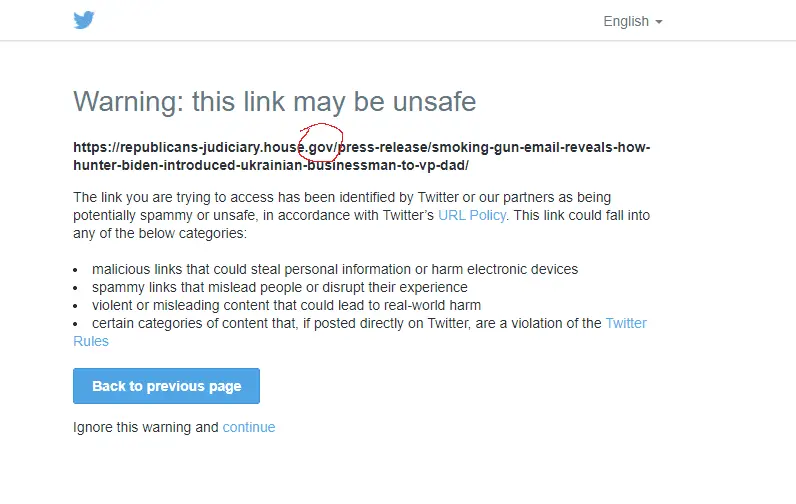
Task: Click the "any of the below categories" line
Action: (160, 233)
